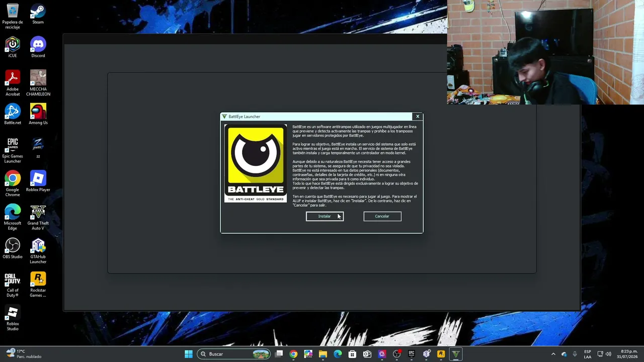
Task: Open Microsoft Store from the taskbar
Action: pyautogui.click(x=352, y=354)
